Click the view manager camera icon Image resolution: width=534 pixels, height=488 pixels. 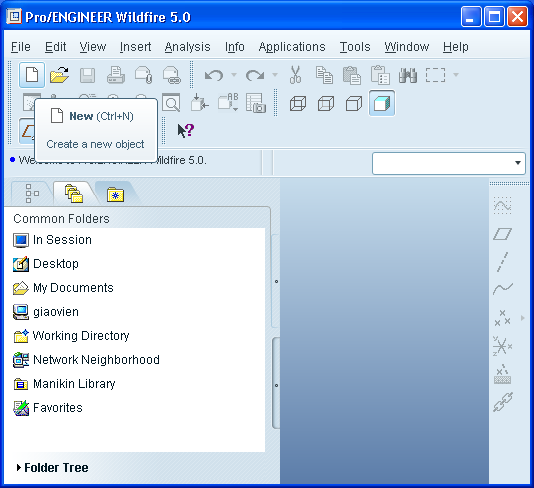pyautogui.click(x=255, y=103)
